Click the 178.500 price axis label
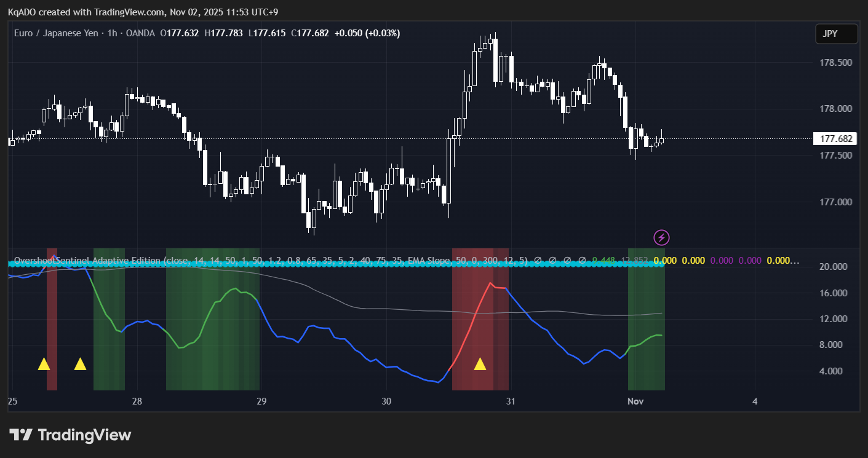This screenshot has width=868, height=458. [836, 63]
